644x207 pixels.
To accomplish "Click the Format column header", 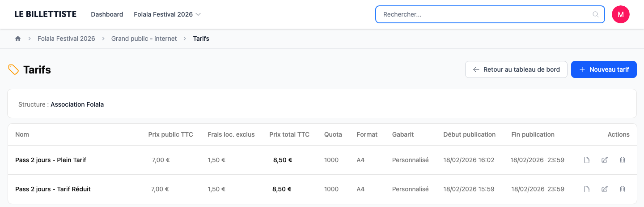I will [367, 134].
